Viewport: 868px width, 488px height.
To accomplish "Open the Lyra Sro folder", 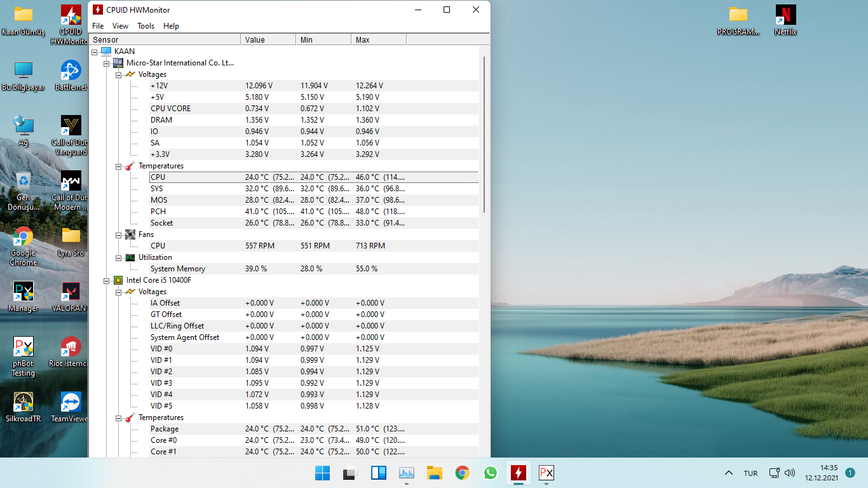I will (71, 241).
